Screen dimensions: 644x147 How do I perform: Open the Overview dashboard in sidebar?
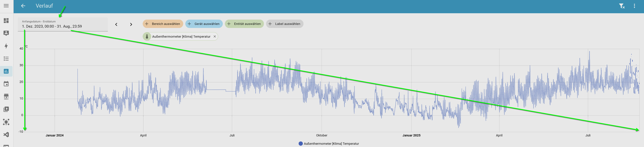pos(6,21)
